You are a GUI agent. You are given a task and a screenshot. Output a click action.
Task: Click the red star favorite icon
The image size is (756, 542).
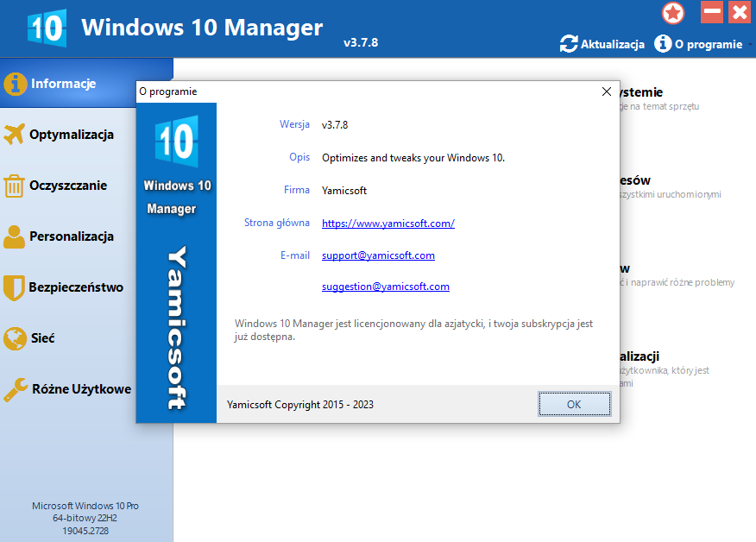pos(673,13)
